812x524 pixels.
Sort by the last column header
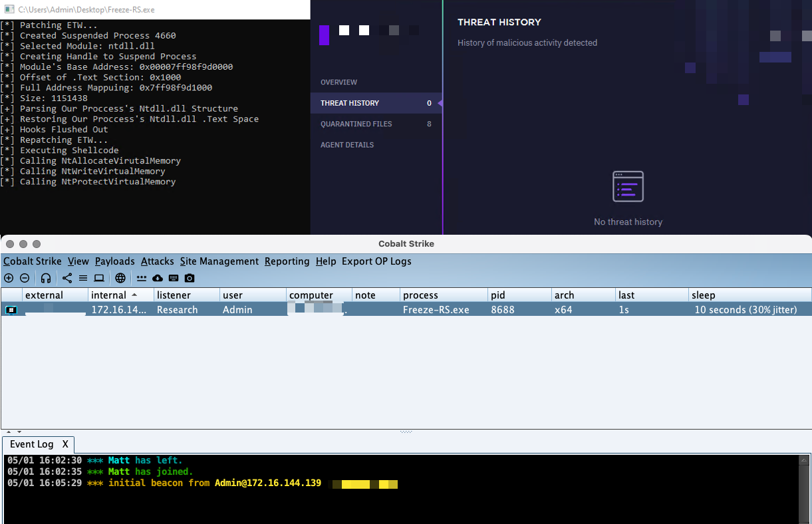click(652, 295)
